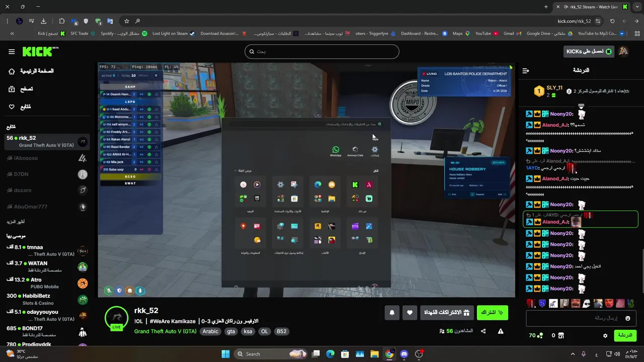Open the Lost Light on Steam bookmark
644x362 pixels.
pos(174,34)
